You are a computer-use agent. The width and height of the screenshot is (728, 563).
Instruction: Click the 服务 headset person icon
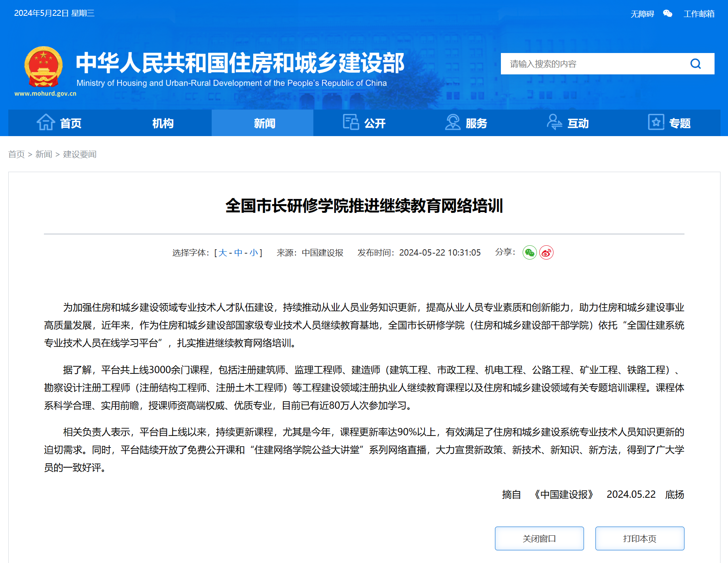[453, 122]
